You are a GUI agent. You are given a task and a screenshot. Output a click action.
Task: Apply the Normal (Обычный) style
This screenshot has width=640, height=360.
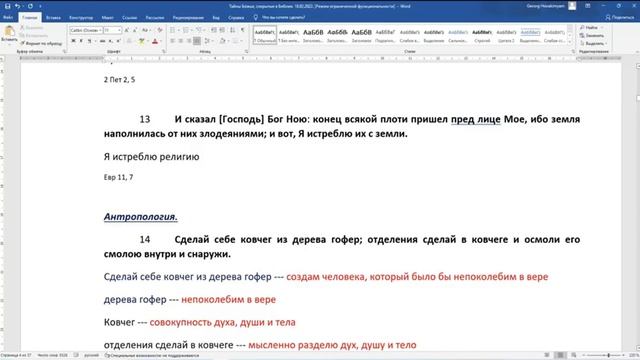point(264,35)
